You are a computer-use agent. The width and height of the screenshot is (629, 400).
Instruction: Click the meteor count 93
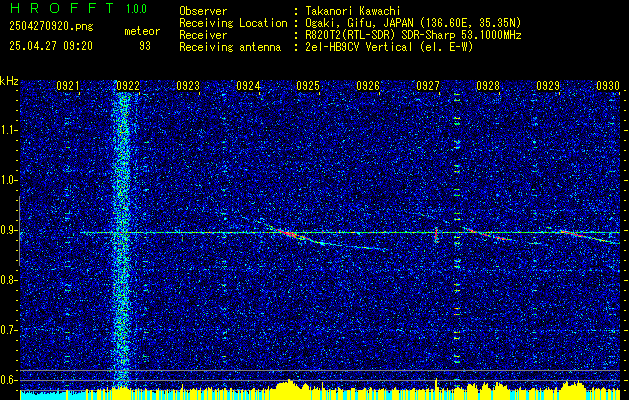[145, 46]
